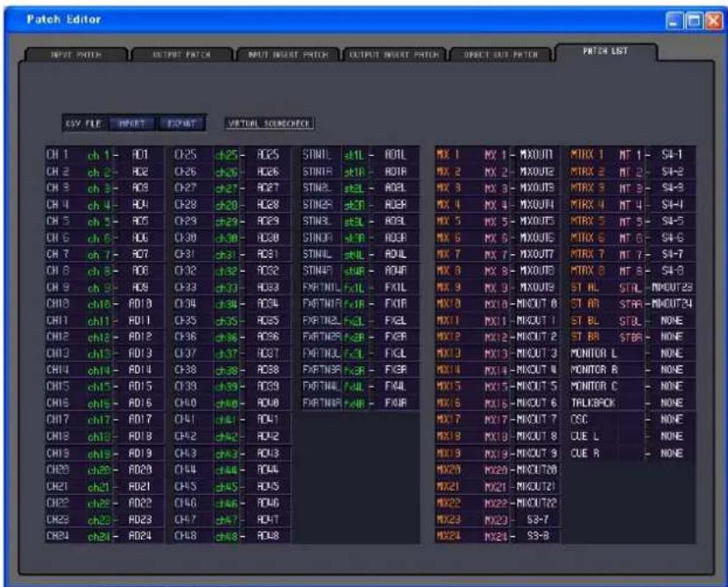Select MIXOUT23 patch in ST AL row
The width and height of the screenshot is (728, 587).
pos(672,287)
